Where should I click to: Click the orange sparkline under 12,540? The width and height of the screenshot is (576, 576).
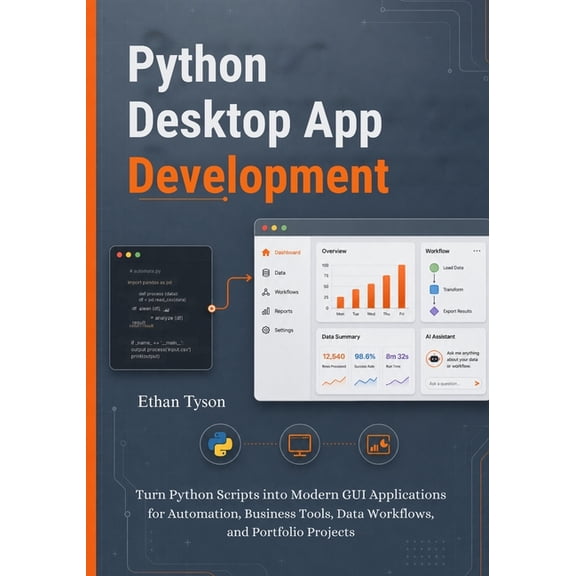(x=334, y=381)
